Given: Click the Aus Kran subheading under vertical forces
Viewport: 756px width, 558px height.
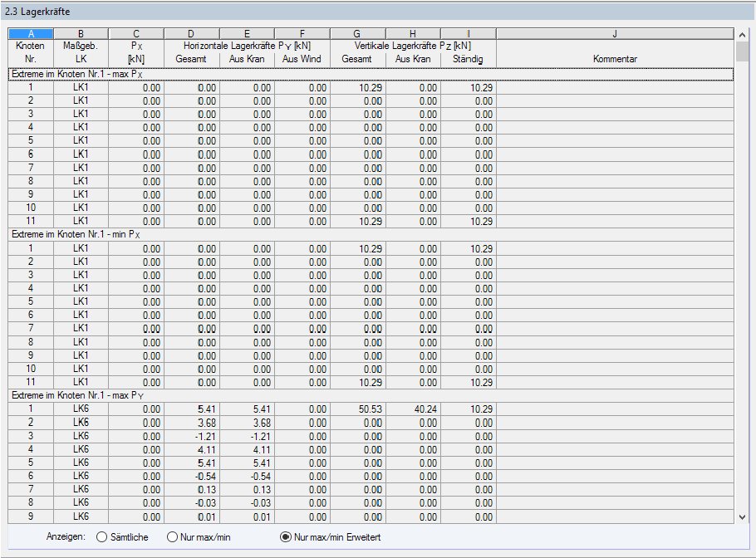Looking at the screenshot, I should coord(413,59).
